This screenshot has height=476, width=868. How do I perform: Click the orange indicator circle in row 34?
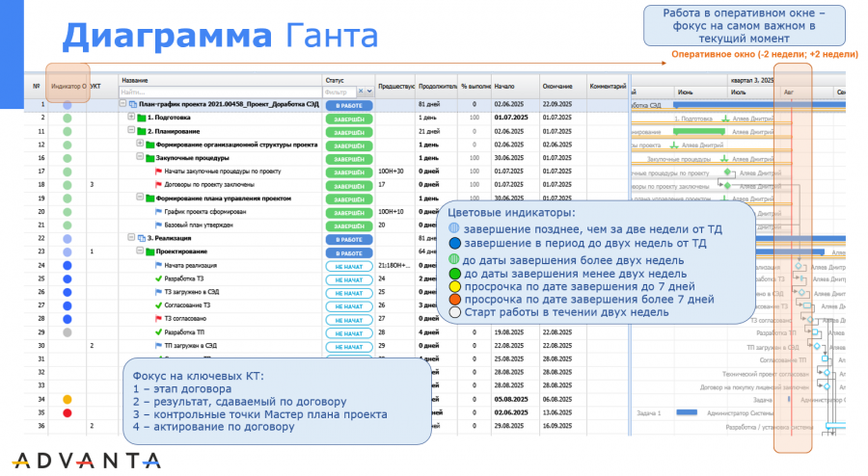[x=68, y=398]
